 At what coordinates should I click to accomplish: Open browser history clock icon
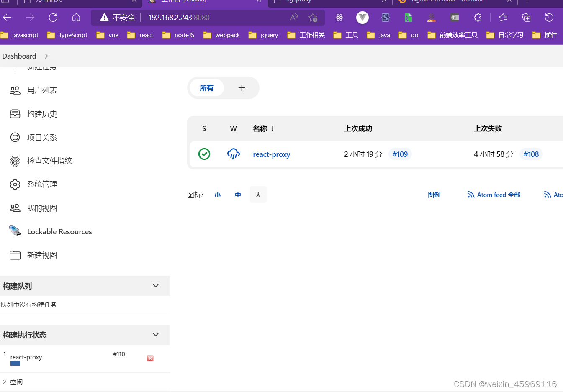pyautogui.click(x=549, y=18)
